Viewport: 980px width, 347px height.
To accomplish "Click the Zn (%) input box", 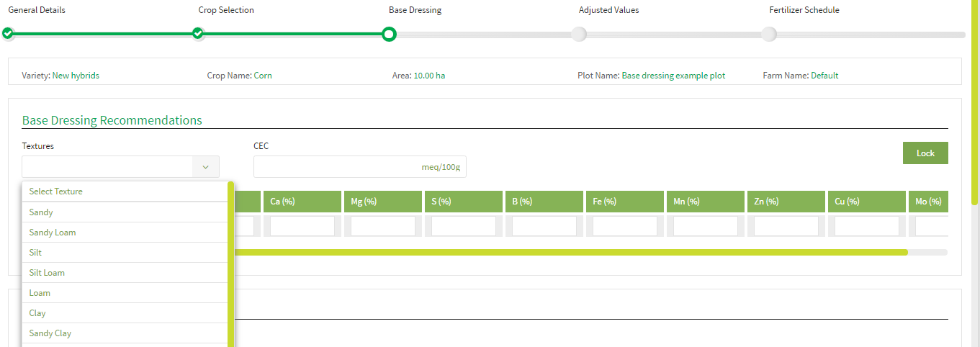I will tap(786, 226).
